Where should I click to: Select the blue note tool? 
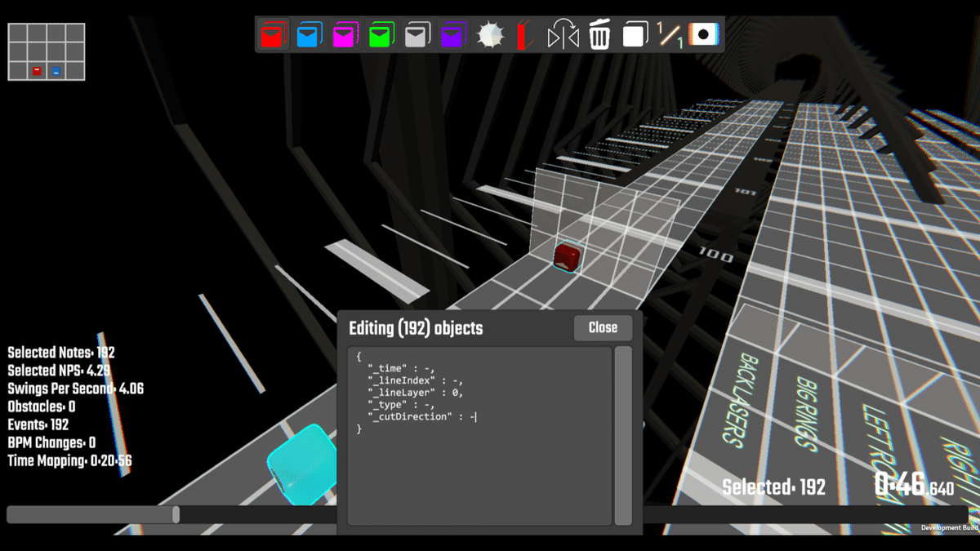point(309,35)
